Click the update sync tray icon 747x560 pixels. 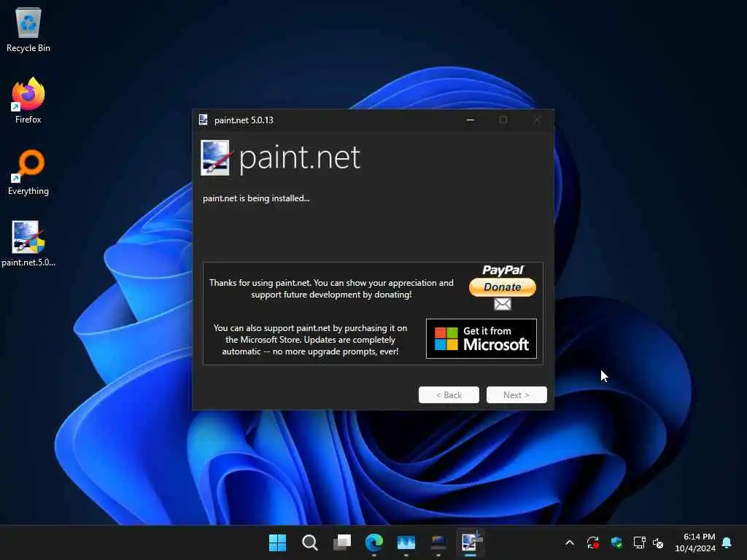pos(592,542)
